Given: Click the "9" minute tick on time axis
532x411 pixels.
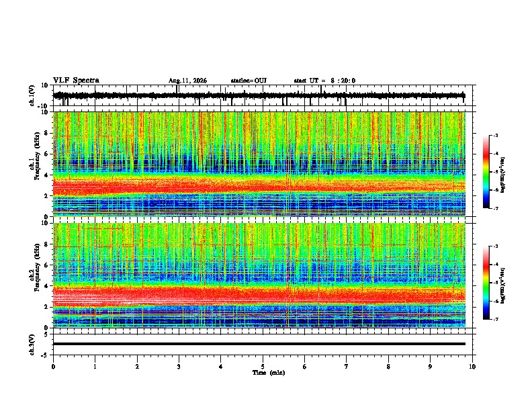Looking at the screenshot, I should pos(430,367).
